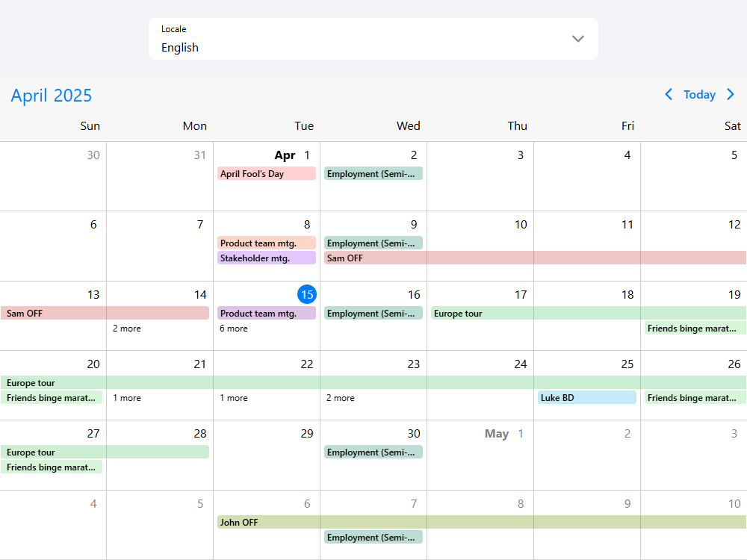
Task: Select date May 4
Action: pos(93,504)
